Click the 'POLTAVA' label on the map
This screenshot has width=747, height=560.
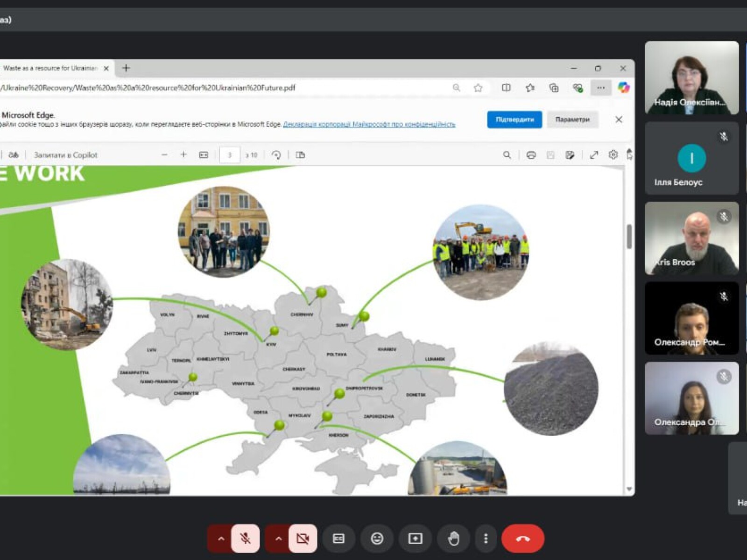pyautogui.click(x=337, y=354)
